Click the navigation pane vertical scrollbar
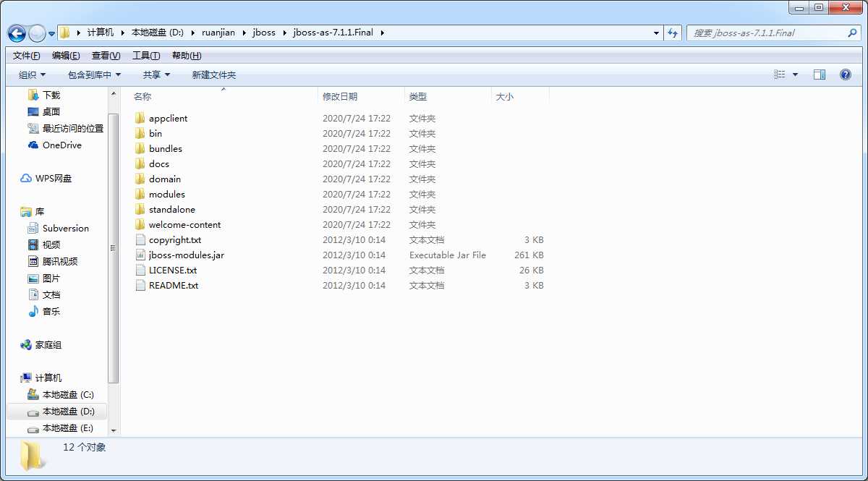The image size is (868, 481). (x=113, y=248)
